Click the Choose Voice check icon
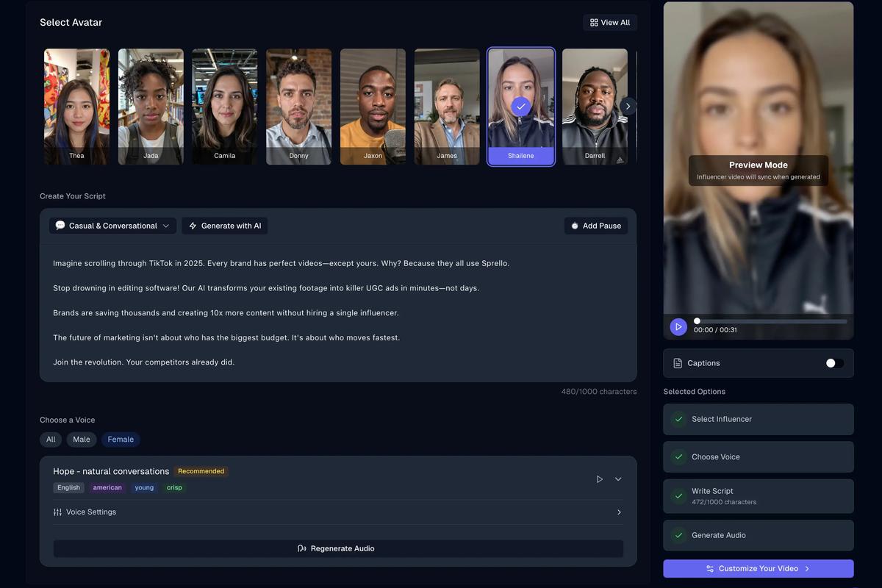 pyautogui.click(x=678, y=456)
